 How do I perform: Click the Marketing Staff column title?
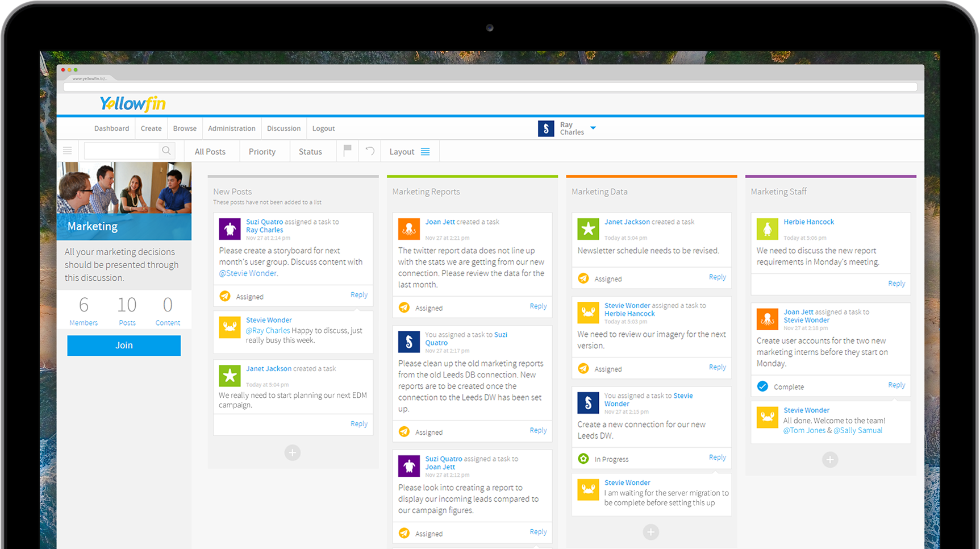click(x=778, y=192)
